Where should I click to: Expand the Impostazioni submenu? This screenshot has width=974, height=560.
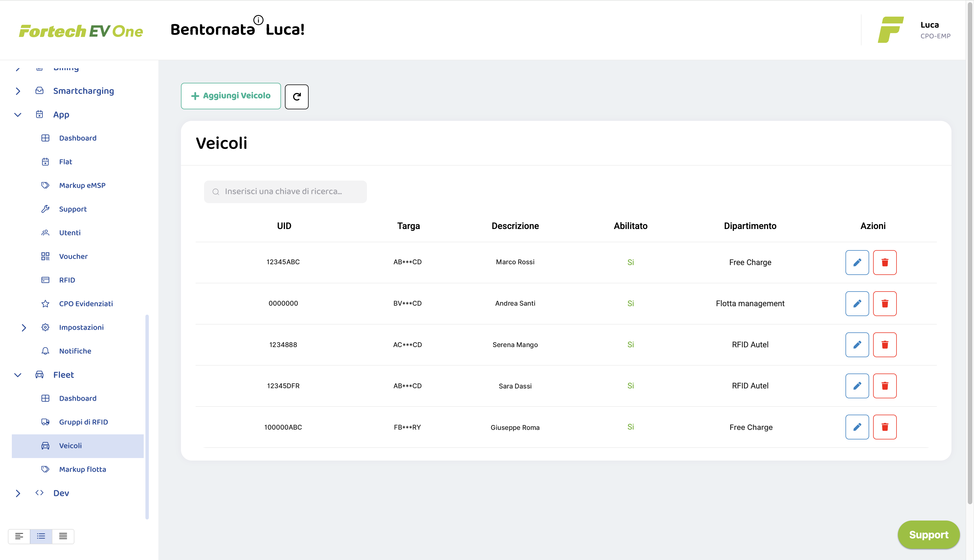[24, 328]
